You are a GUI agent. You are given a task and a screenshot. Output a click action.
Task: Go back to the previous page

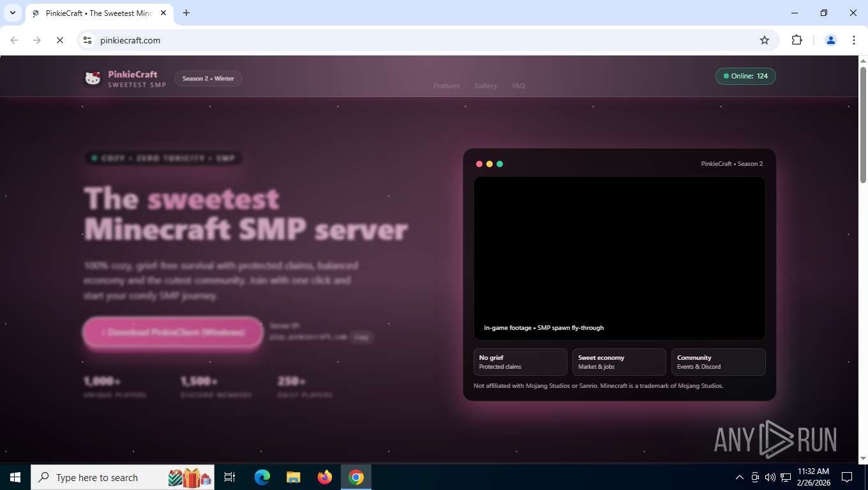pos(14,40)
